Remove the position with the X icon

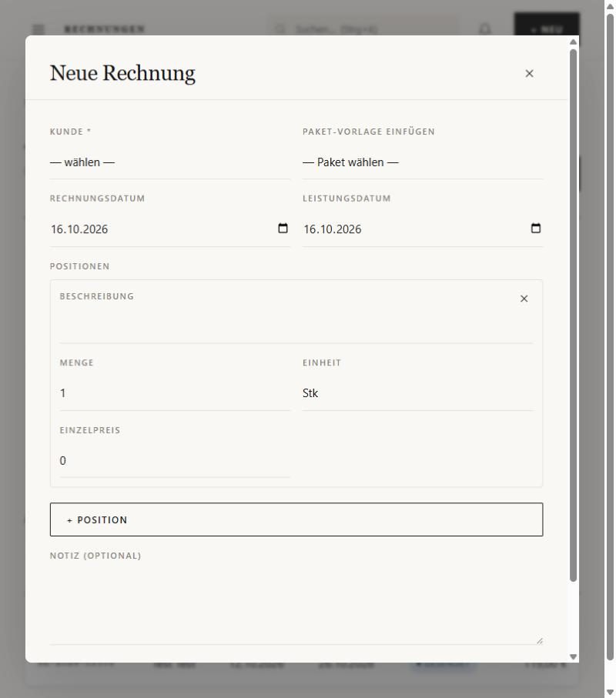524,299
